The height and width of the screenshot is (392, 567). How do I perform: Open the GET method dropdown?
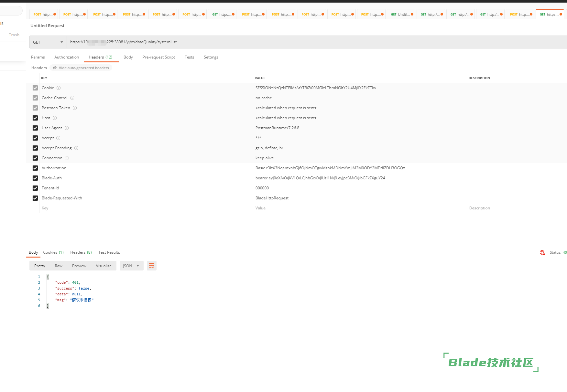coord(48,42)
